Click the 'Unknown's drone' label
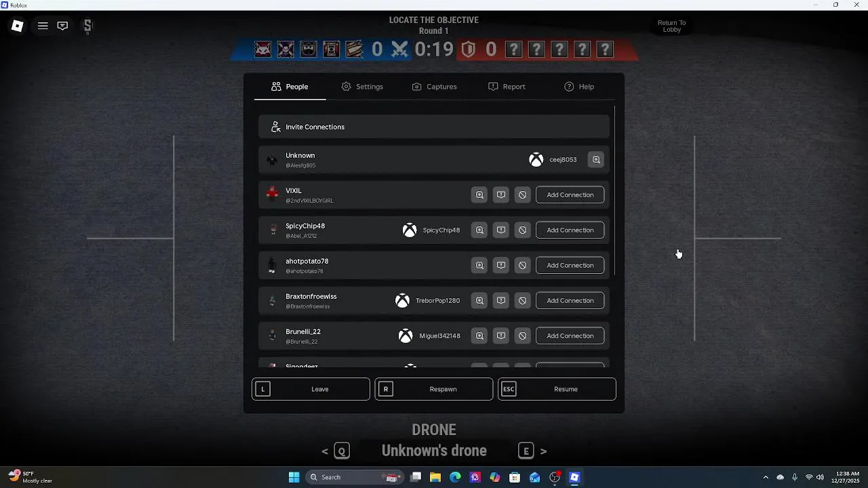The image size is (868, 488). point(434,451)
